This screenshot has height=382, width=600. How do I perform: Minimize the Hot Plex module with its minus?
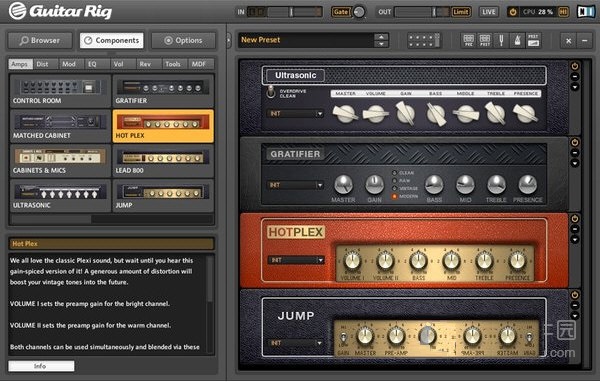pyautogui.click(x=575, y=229)
